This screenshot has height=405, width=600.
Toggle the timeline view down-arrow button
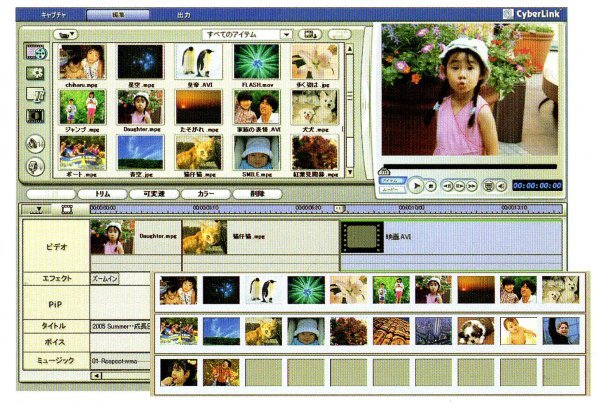38,209
